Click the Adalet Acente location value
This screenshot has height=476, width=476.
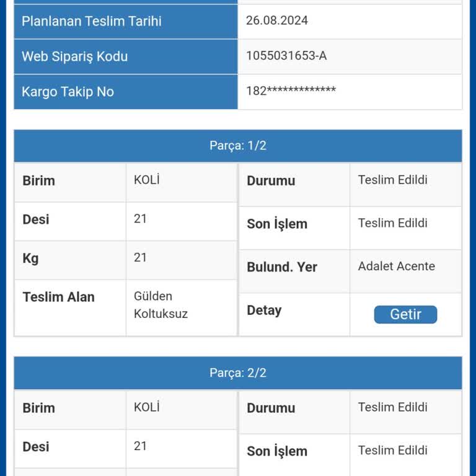[397, 267]
